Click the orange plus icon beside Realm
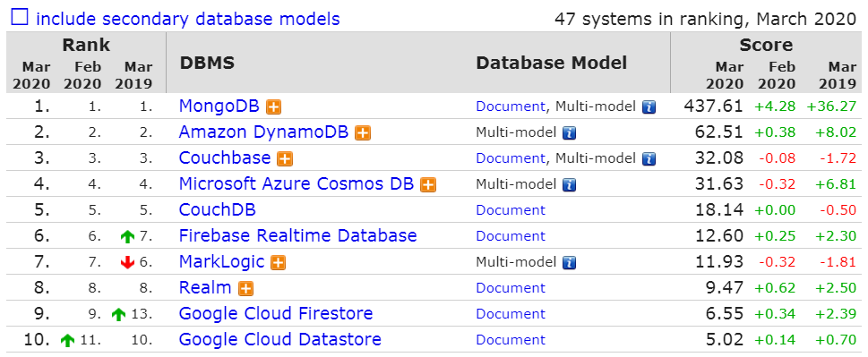This screenshot has height=357, width=868. pyautogui.click(x=245, y=288)
